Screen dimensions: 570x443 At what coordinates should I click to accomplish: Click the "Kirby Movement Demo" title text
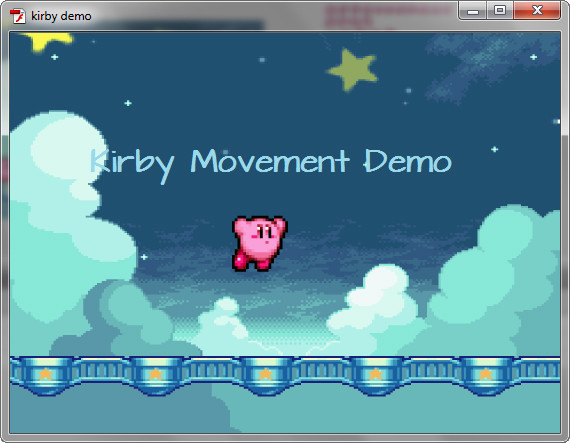[x=271, y=164]
